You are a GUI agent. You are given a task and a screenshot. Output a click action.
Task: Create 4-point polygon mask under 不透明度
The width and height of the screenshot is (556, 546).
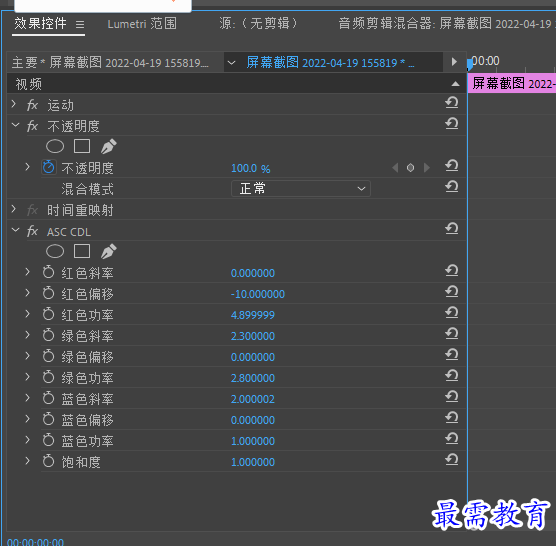point(82,146)
